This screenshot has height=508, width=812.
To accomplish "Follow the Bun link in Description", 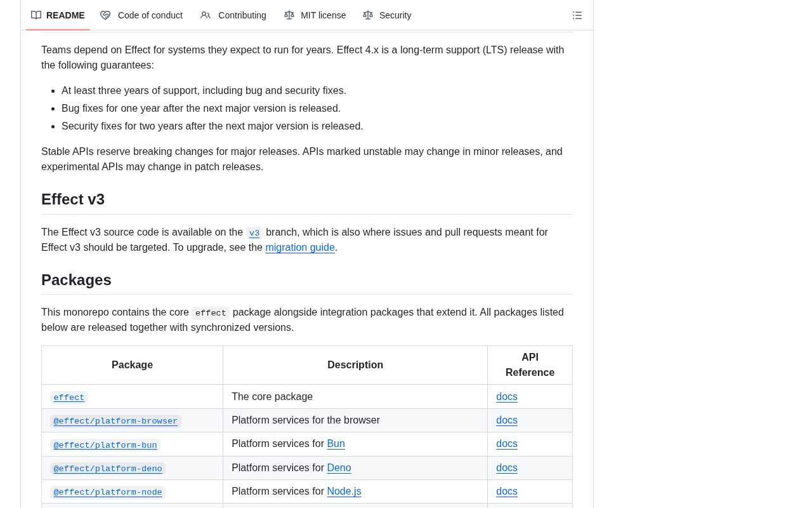I will (336, 444).
